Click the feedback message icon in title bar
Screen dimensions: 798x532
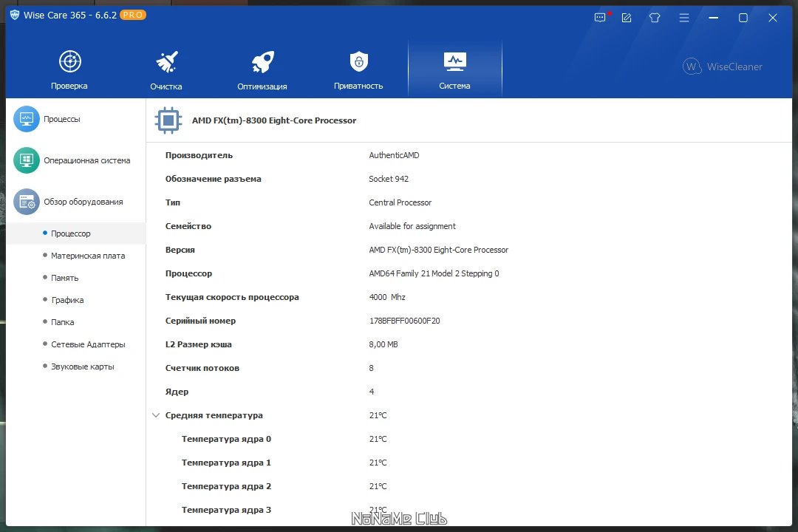tap(601, 18)
